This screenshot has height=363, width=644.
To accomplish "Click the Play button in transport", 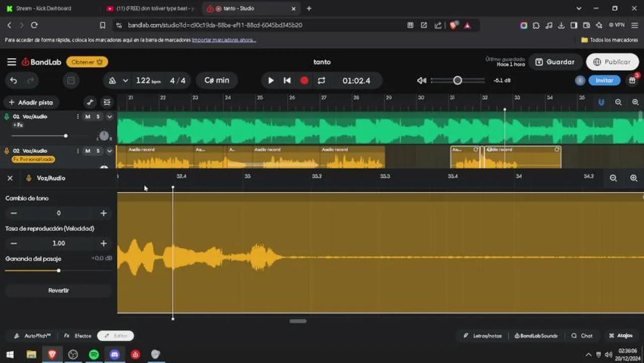I will tap(271, 81).
